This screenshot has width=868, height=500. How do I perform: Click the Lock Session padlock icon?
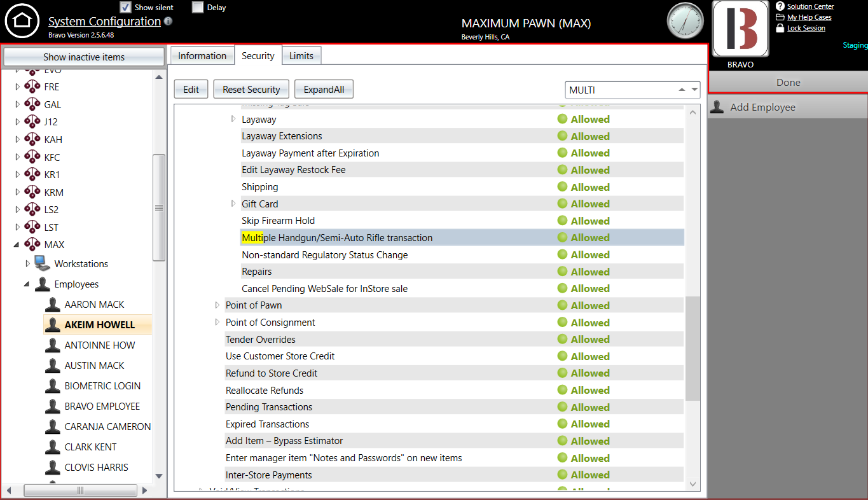coord(780,28)
